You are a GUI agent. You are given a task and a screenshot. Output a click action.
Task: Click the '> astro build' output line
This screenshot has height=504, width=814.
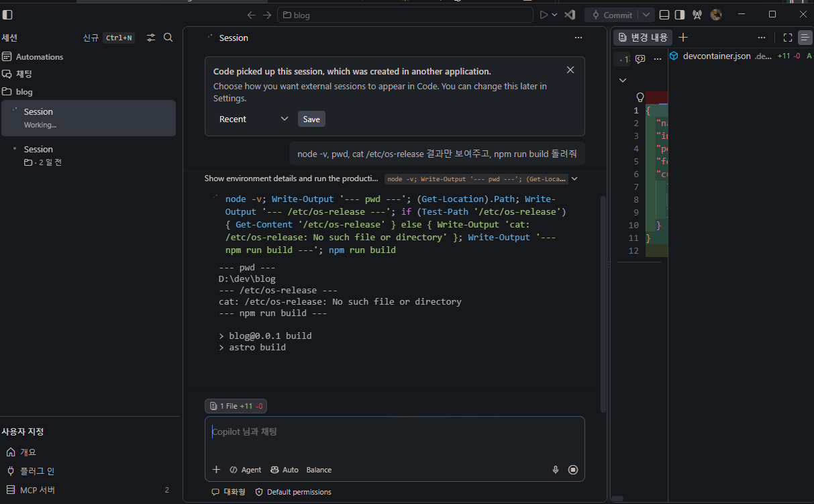(x=252, y=348)
